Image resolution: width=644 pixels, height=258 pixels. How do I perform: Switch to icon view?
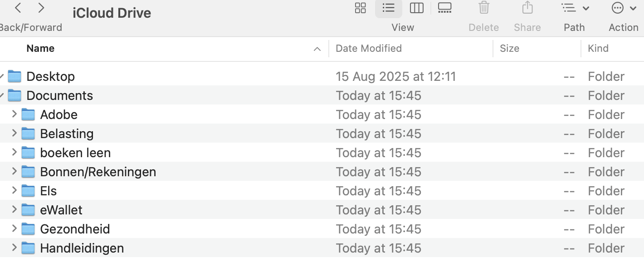(x=361, y=8)
